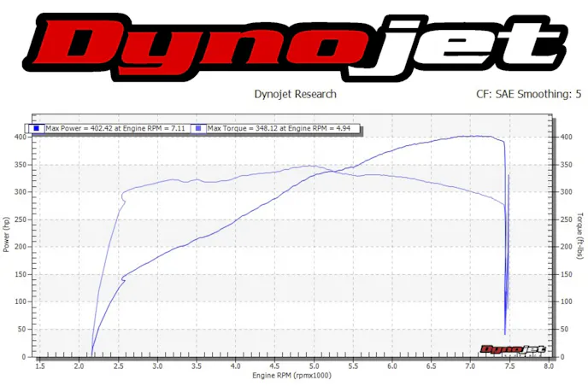
Task: Click the Power (hp) left axis title
Action: point(7,234)
